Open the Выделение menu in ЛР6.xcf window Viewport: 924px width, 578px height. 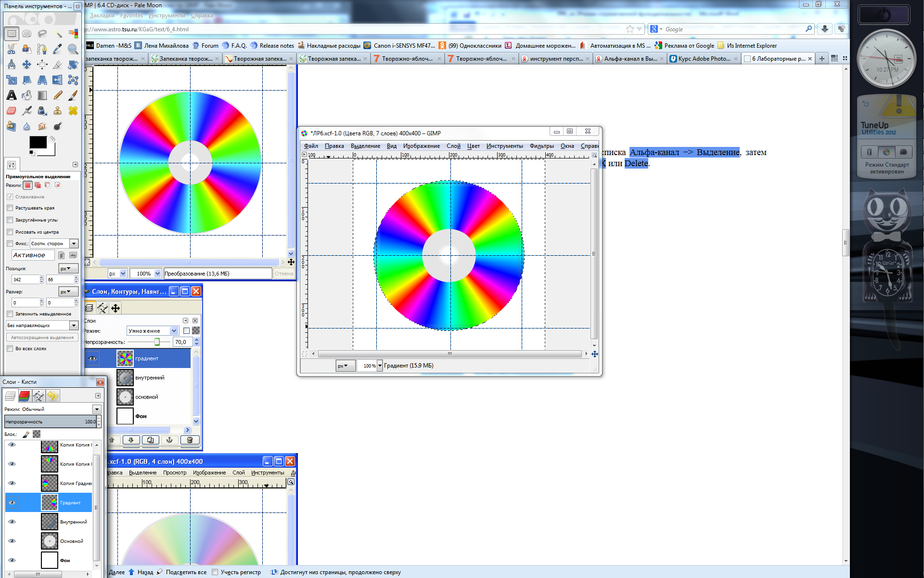tap(365, 146)
